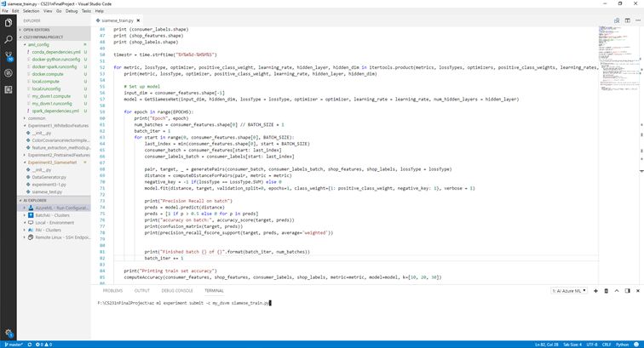Viewport: 644px width, 348px height.
Task: Open the Source Control view
Action: (9, 56)
